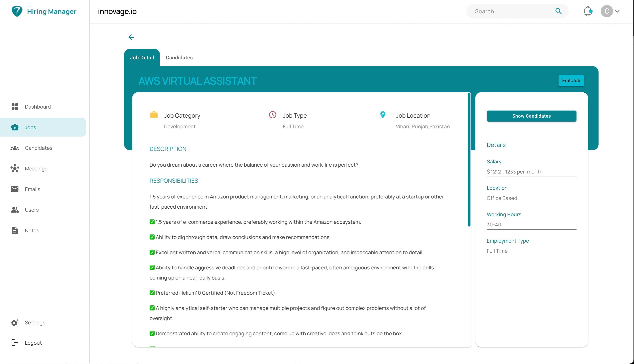The image size is (634, 364).
Task: Open the Candidates sidebar link
Action: [43, 148]
